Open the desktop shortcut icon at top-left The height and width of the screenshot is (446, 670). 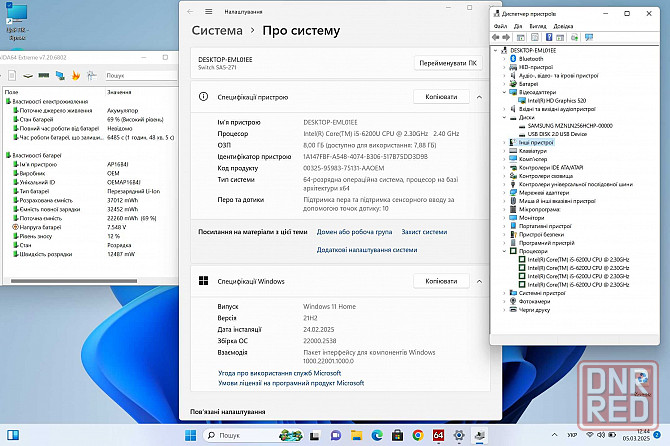[17, 21]
